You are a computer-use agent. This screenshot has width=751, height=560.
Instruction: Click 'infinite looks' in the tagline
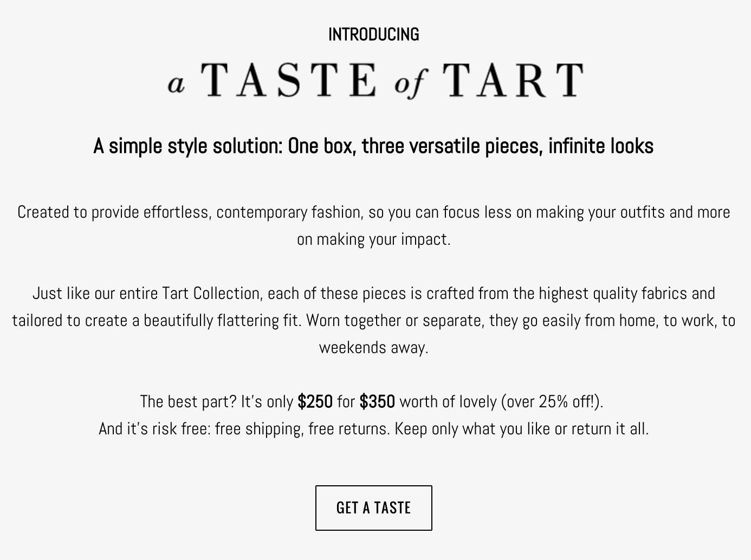(x=601, y=146)
